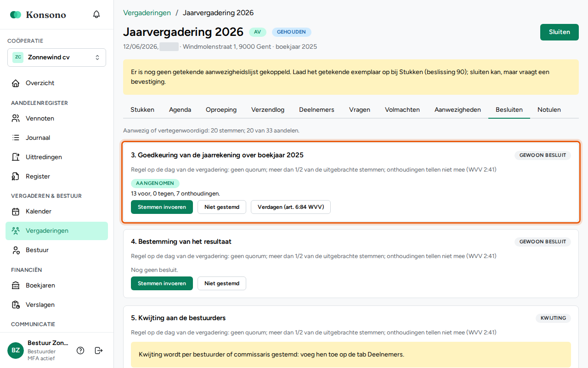Image resolution: width=588 pixels, height=368 pixels.
Task: Open Kalender in the sidebar
Action: tap(57, 212)
